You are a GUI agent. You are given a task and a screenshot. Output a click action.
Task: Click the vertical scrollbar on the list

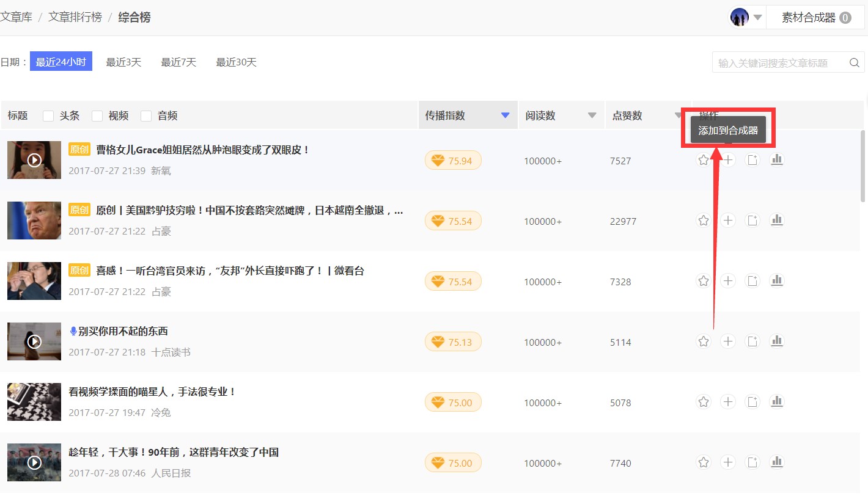[863, 165]
